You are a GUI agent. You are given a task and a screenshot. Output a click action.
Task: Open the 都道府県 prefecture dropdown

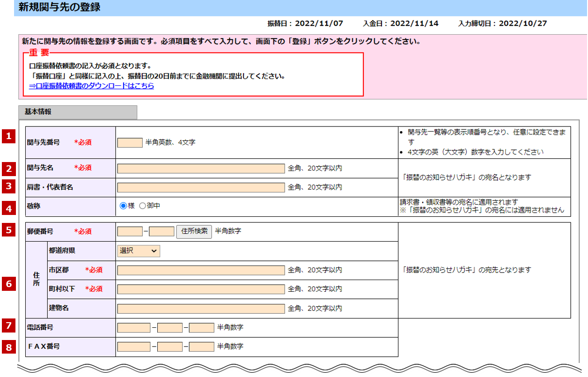(x=139, y=251)
